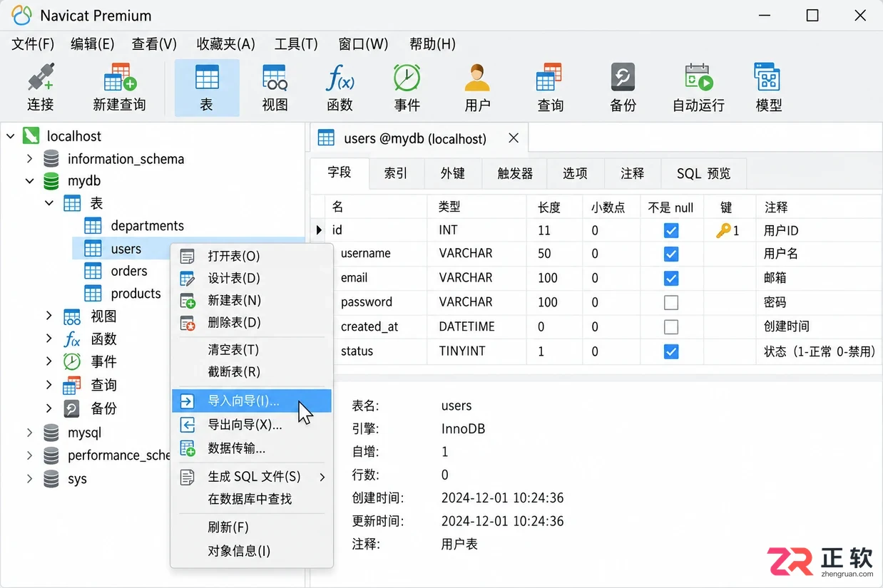The image size is (883, 588).
Task: Choose 截断表(R) from context menu
Action: click(x=252, y=372)
